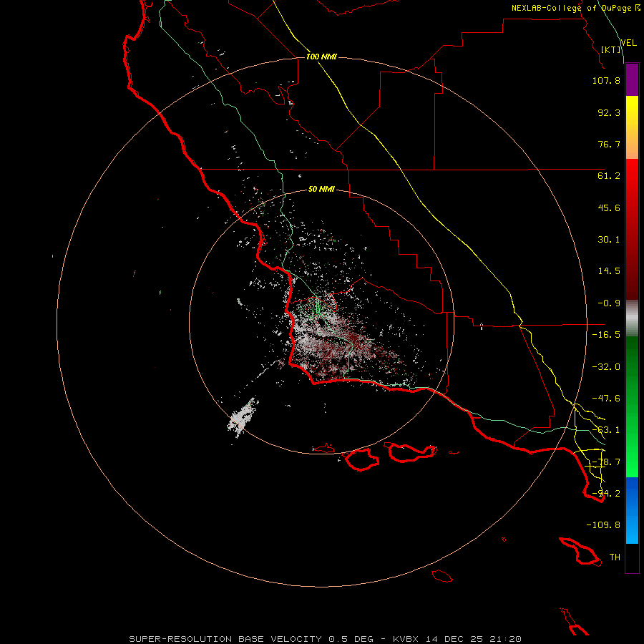Screen dimensions: 644x644
Task: Click the 61.2 velocity scale value
Action: [609, 176]
